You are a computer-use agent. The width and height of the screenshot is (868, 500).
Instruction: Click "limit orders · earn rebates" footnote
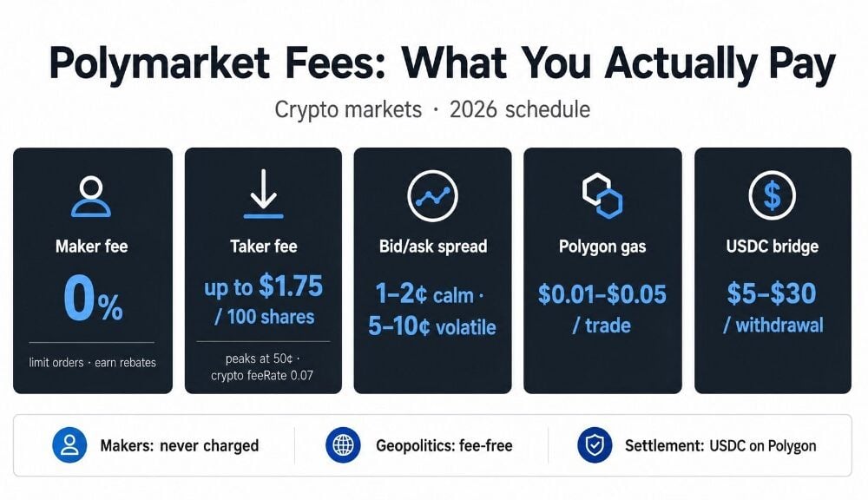point(93,363)
